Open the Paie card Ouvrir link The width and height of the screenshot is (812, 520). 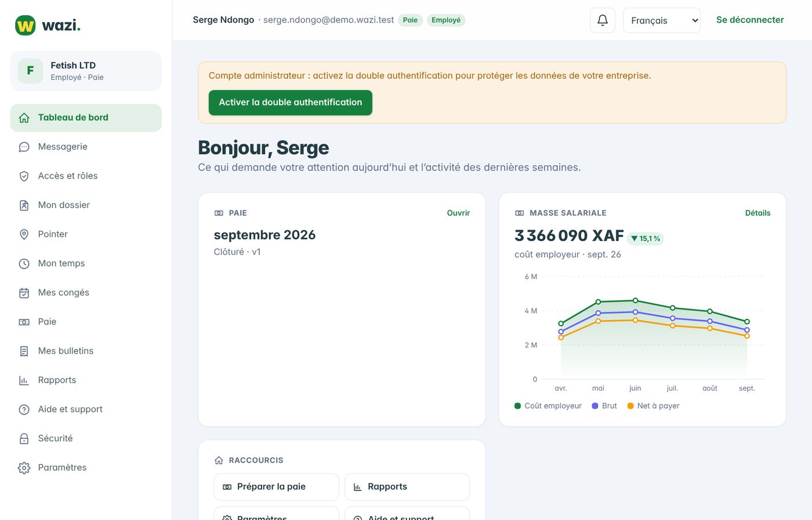[x=458, y=213]
